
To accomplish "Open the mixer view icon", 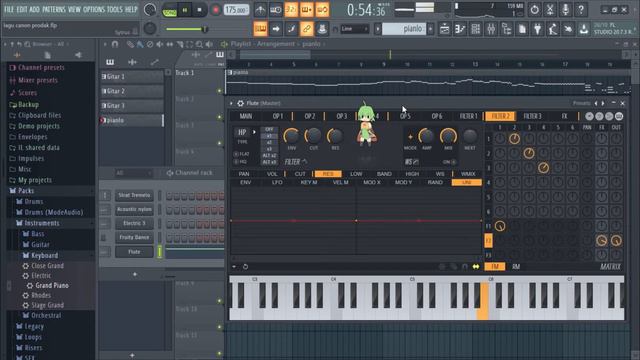I will (x=491, y=29).
